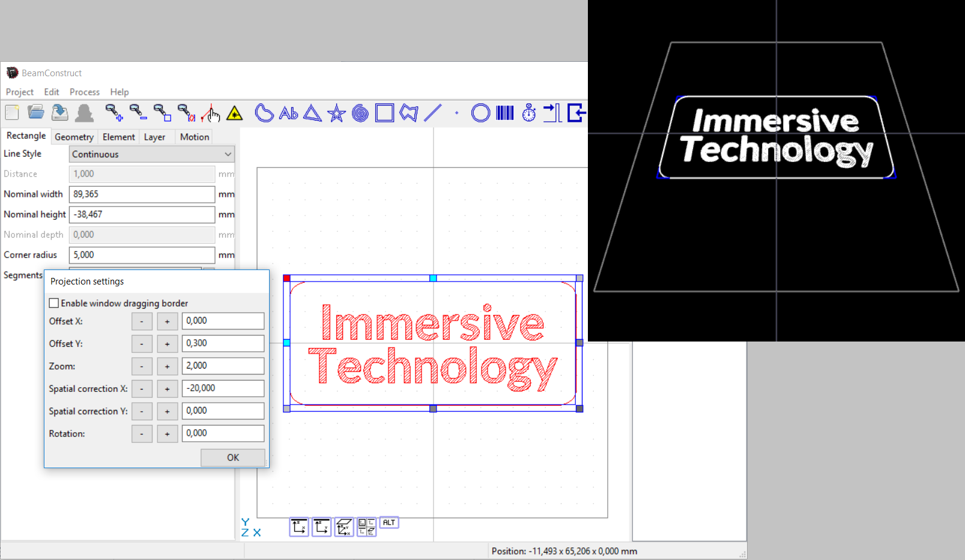Click the timer stopwatch tool

coord(529,113)
